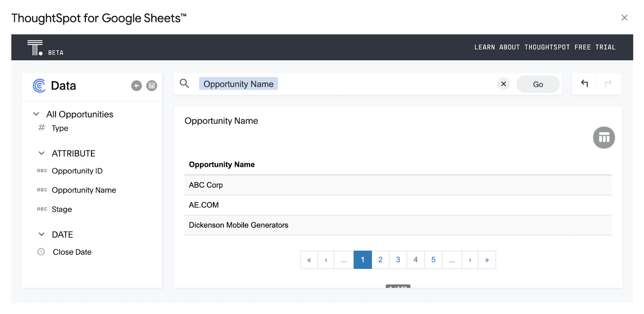Clear the search with the X icon
Screen dimensions: 644x314
(x=504, y=84)
